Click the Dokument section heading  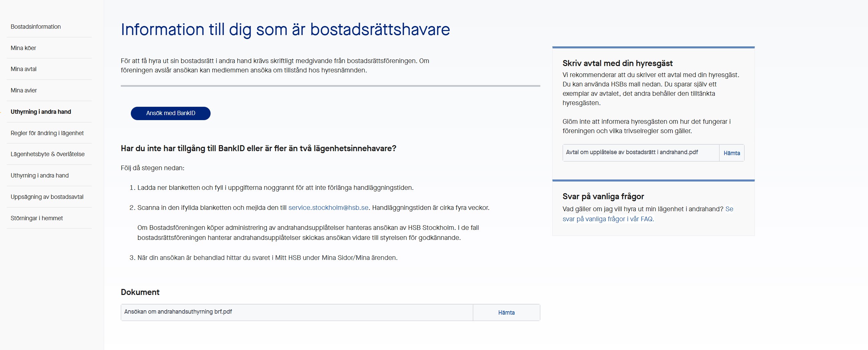pos(140,292)
